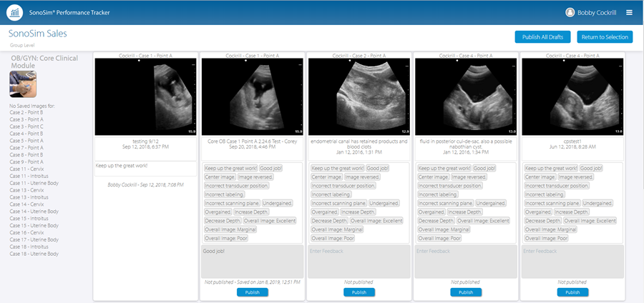The height and width of the screenshot is (303, 644).
Task: Add 'Decrease Depth.' tag in cpstest1 card
Action: [x=543, y=221]
